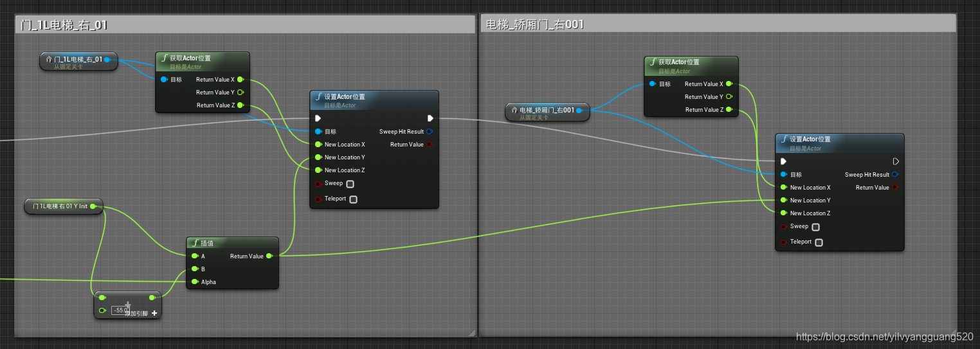Screen dimensions: 980x349
Task: Click top input pin of the add node
Action: click(102, 298)
